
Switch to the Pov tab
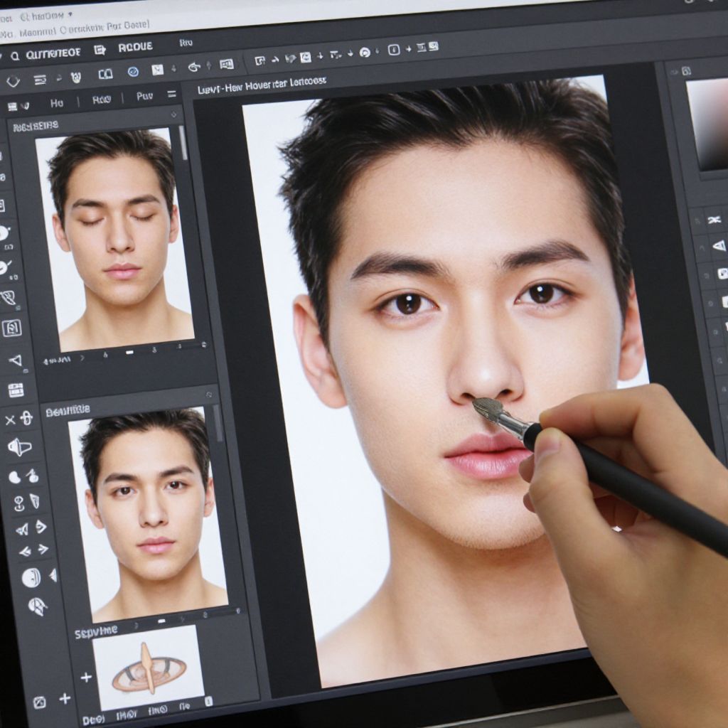click(144, 96)
